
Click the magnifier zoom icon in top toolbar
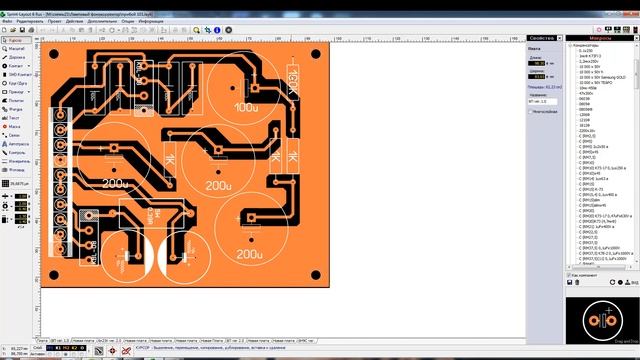pos(196,30)
